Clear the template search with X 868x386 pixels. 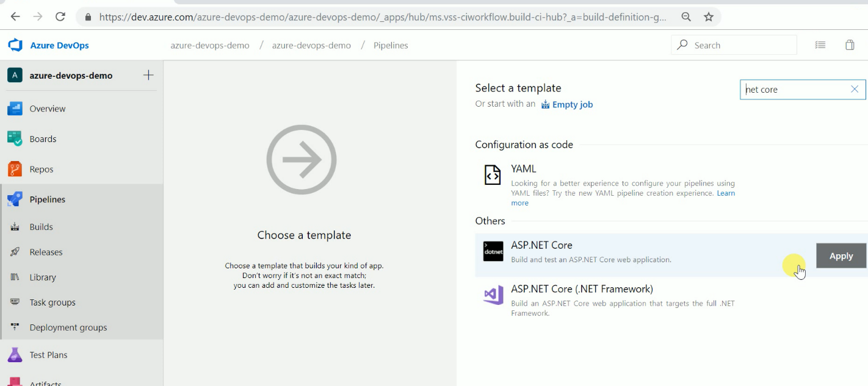855,89
